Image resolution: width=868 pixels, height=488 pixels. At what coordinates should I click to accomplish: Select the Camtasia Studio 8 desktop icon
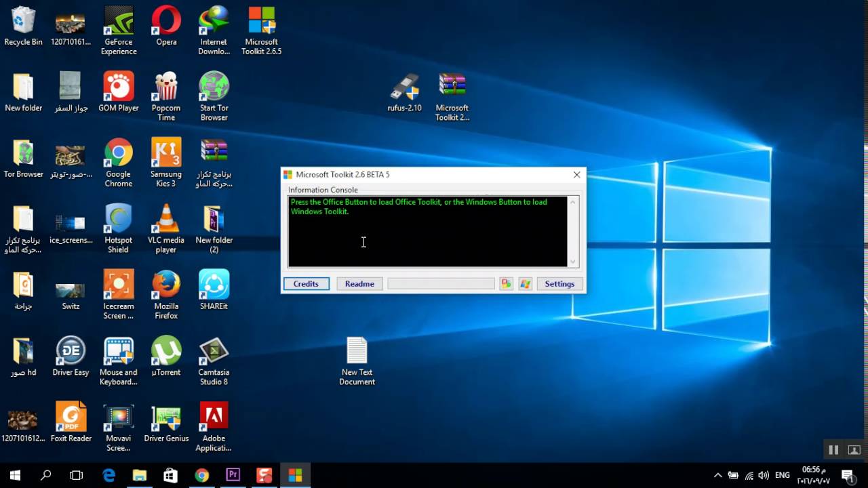tap(214, 361)
